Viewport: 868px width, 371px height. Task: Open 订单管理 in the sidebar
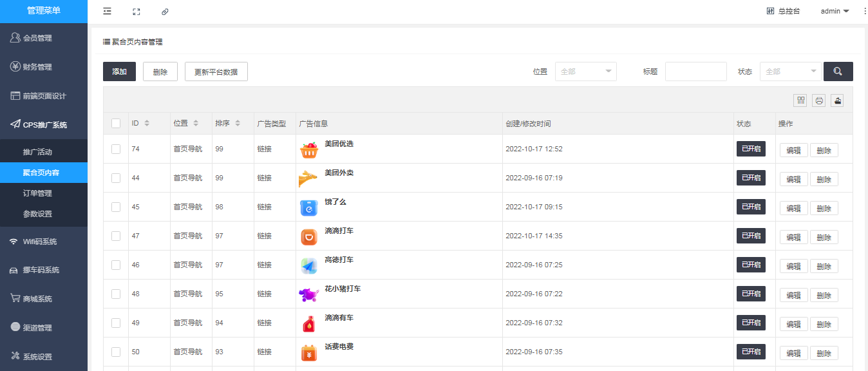[x=37, y=193]
